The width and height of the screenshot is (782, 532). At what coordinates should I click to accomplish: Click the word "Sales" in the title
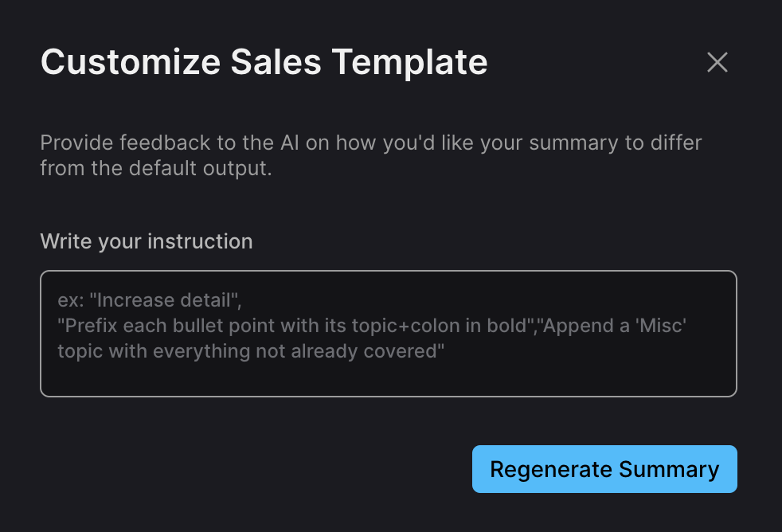click(274, 62)
